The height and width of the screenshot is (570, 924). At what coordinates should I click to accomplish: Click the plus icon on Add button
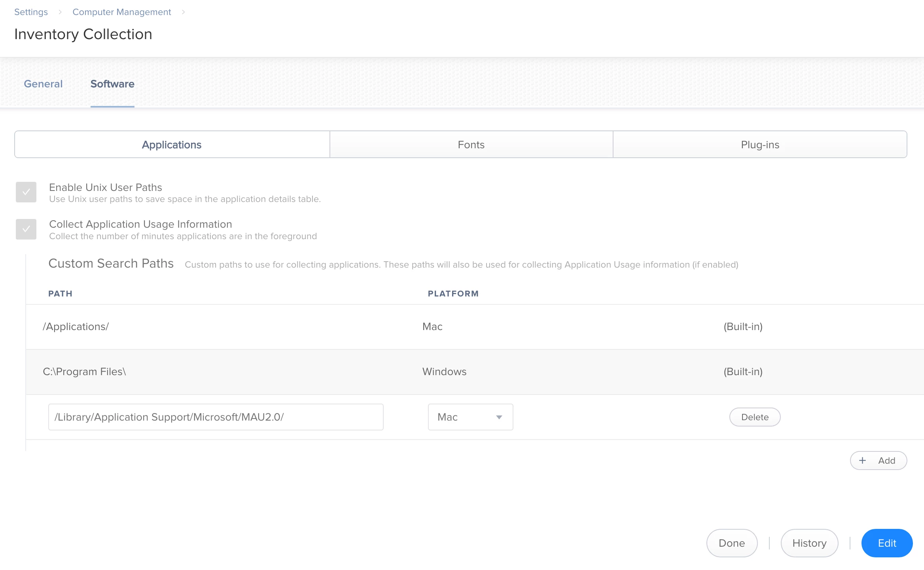coord(863,461)
